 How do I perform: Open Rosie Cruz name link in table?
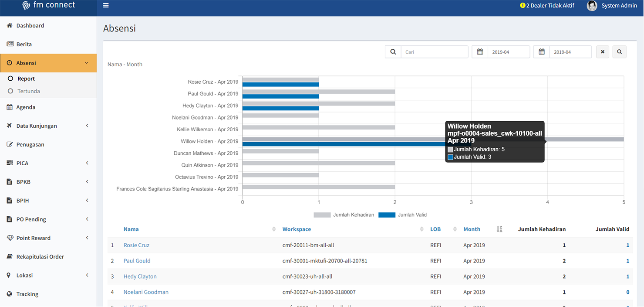pos(136,245)
